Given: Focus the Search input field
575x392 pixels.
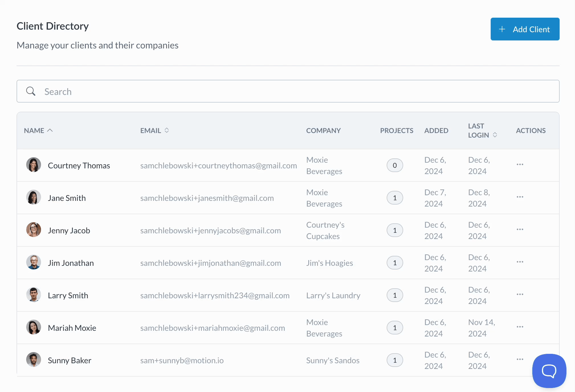Looking at the screenshot, I should coord(288,91).
